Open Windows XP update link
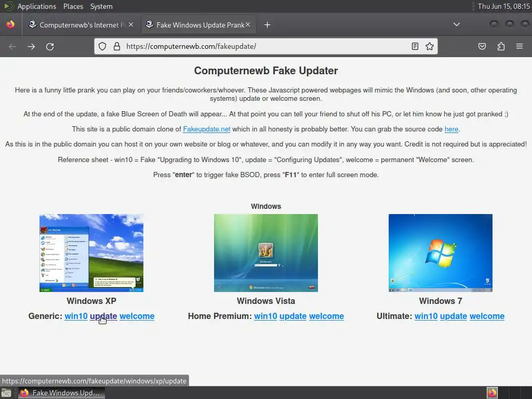Image resolution: width=532 pixels, height=399 pixels. tap(103, 316)
